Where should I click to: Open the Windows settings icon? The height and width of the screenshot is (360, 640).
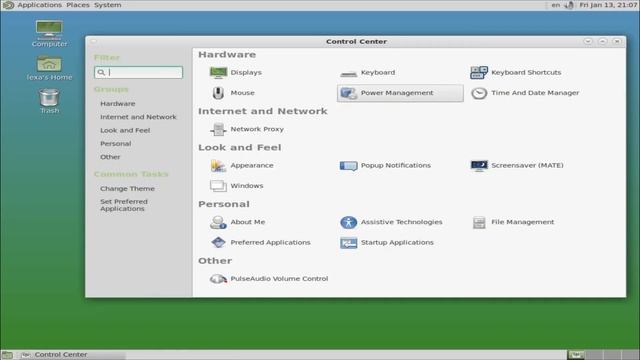(x=218, y=186)
